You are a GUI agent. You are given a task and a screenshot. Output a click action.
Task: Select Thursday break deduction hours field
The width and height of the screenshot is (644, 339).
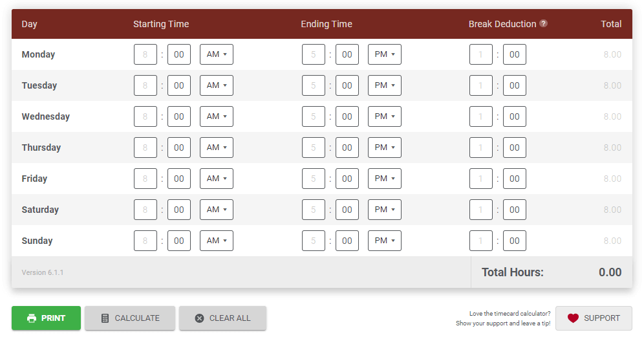481,148
